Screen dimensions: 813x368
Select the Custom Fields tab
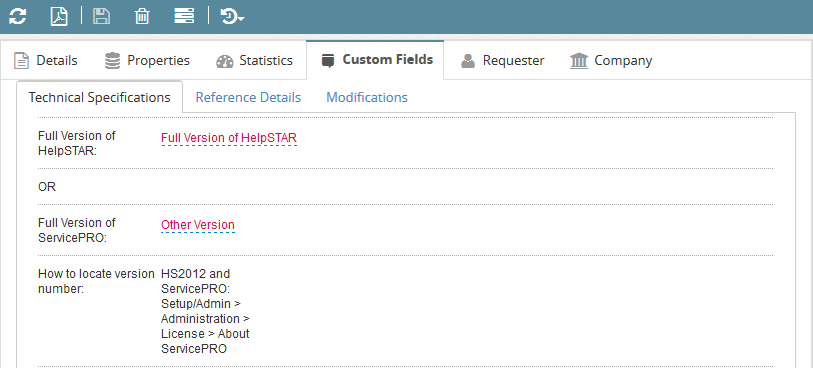(375, 60)
